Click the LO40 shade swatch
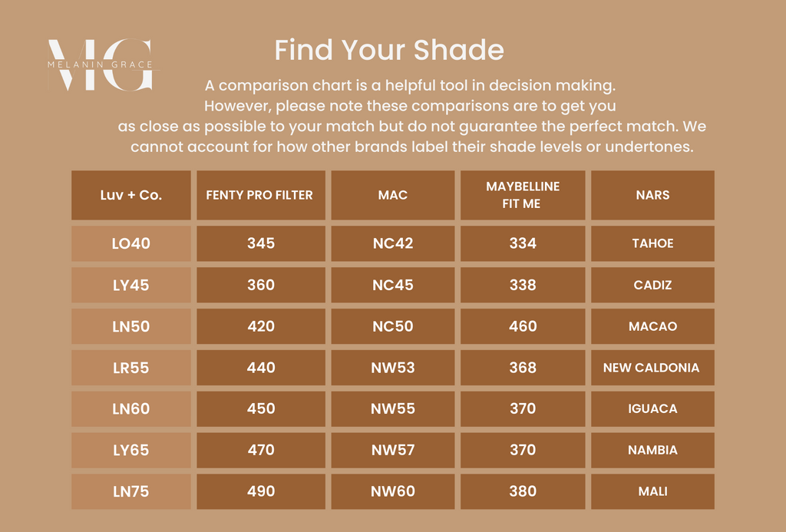Screen dimensions: 786x532 point(131,243)
